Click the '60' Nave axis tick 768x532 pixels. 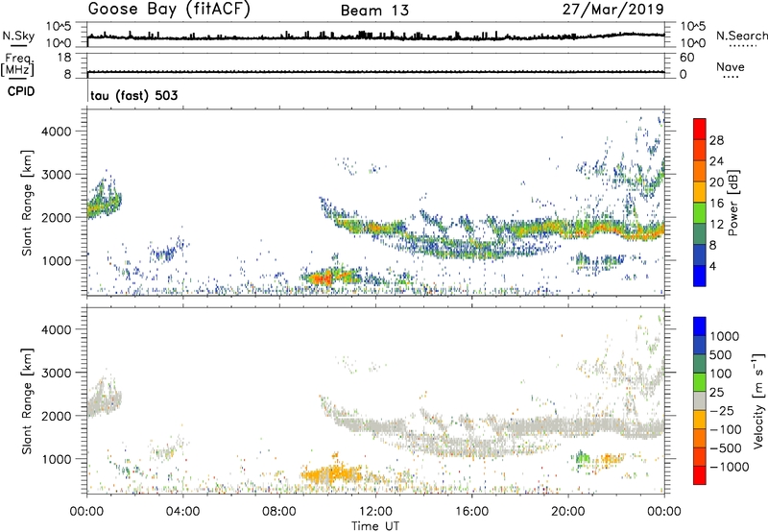click(x=686, y=58)
